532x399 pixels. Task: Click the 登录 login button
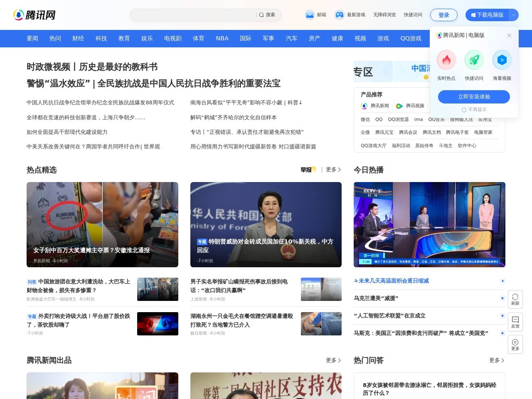pyautogui.click(x=443, y=15)
